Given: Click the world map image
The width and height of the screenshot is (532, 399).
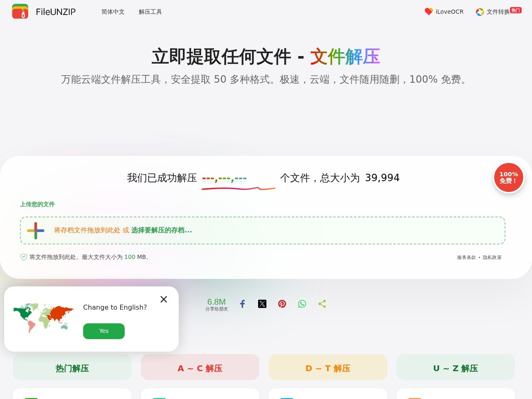Looking at the screenshot, I should pyautogui.click(x=44, y=318).
